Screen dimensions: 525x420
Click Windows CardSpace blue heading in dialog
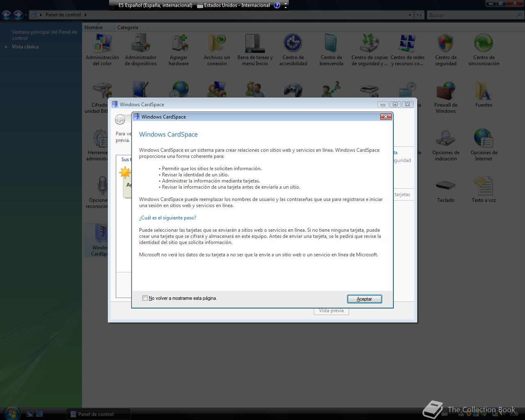(168, 134)
